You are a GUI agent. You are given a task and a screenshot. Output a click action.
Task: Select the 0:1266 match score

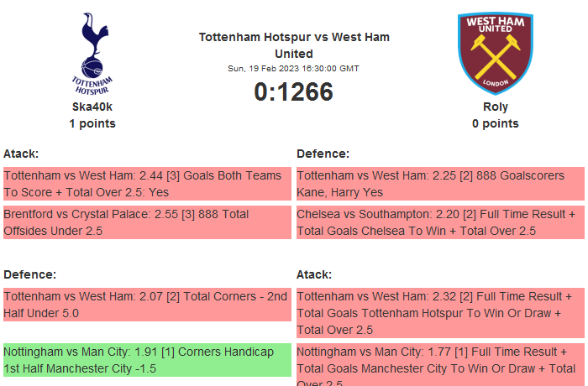tap(294, 92)
